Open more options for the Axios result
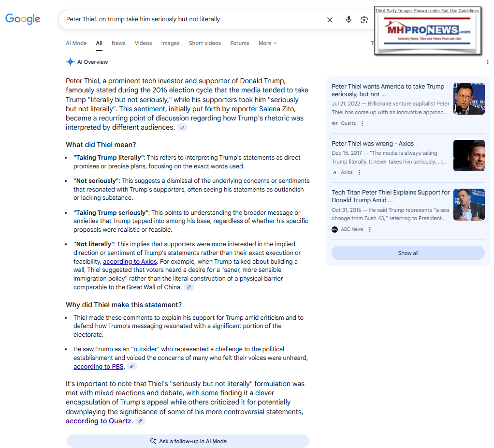Image resolution: width=494 pixels, height=448 pixels. [x=359, y=172]
